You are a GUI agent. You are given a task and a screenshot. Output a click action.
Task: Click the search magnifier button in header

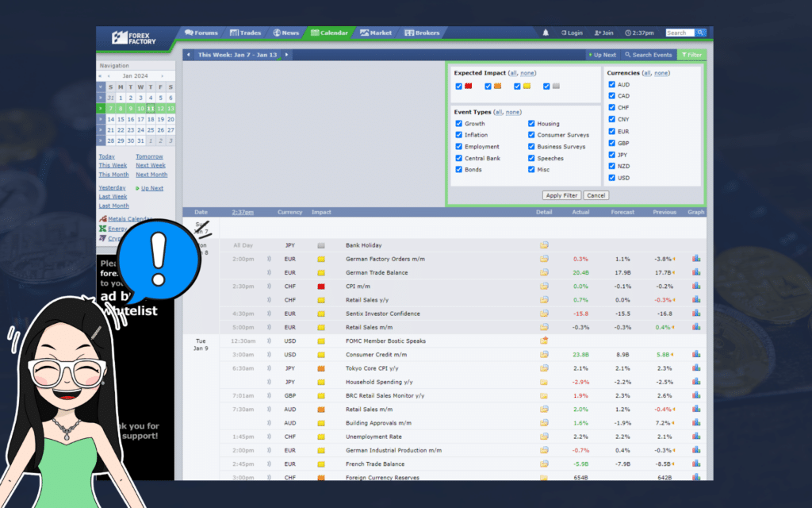pos(700,33)
